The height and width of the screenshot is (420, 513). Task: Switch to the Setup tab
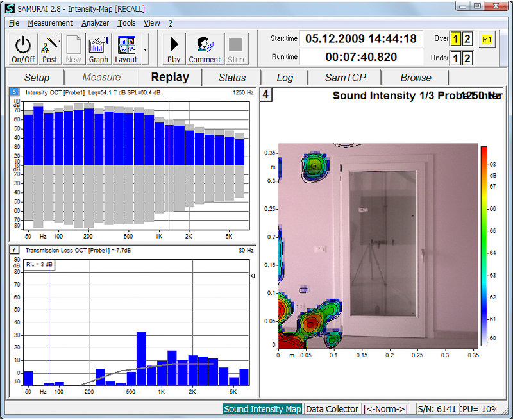37,78
